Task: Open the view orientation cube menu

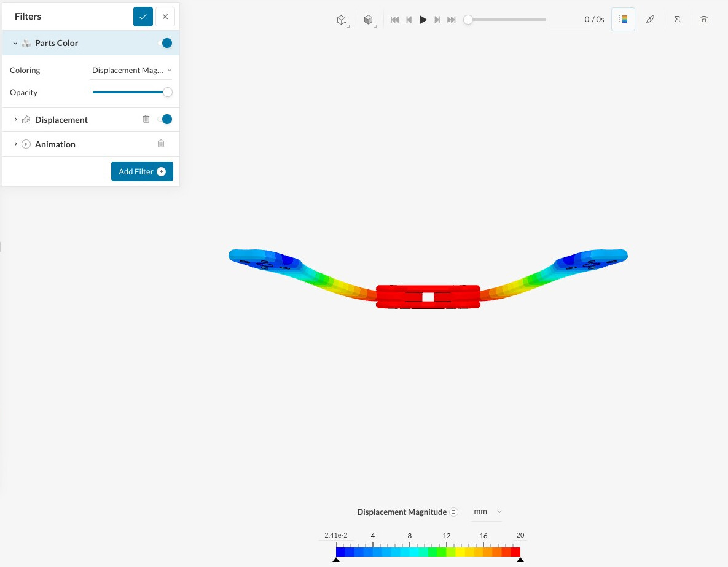Action: (342, 20)
